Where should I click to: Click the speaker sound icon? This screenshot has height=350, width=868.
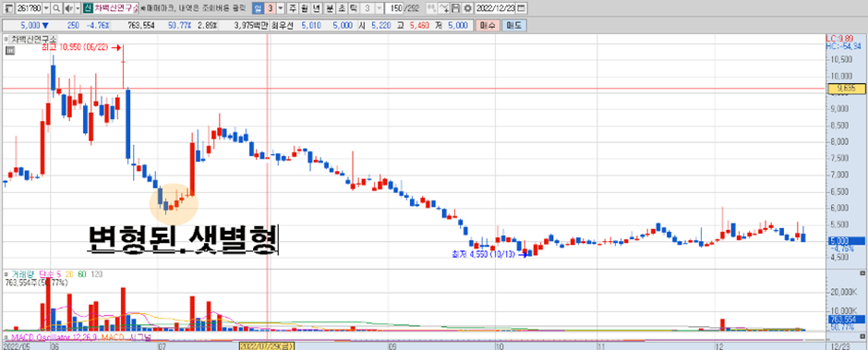coord(68,8)
